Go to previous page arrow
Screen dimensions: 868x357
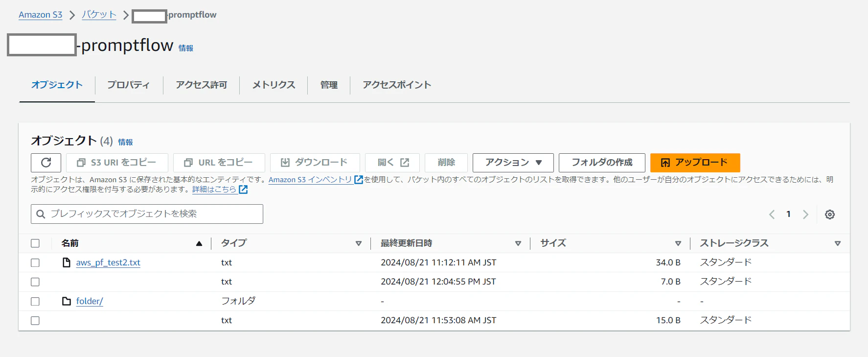(x=772, y=214)
